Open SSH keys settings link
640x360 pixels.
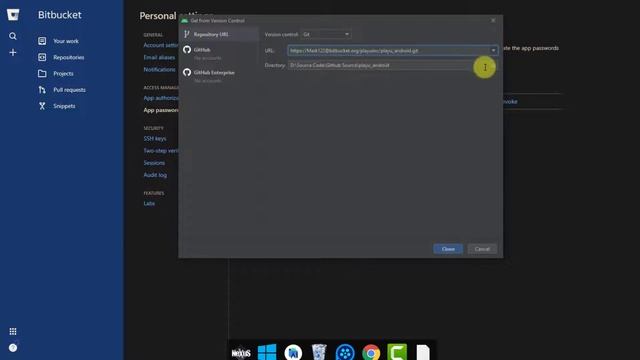click(155, 139)
